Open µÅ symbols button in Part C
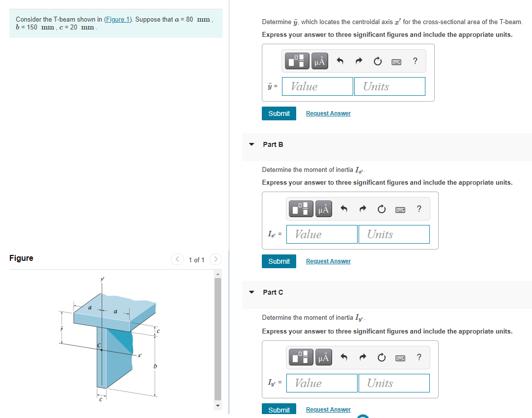Image resolution: width=532 pixels, height=418 pixels. (x=324, y=357)
